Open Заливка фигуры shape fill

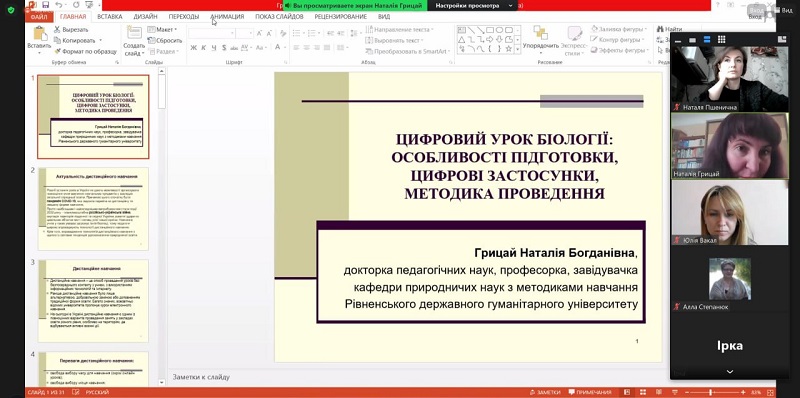(x=618, y=29)
